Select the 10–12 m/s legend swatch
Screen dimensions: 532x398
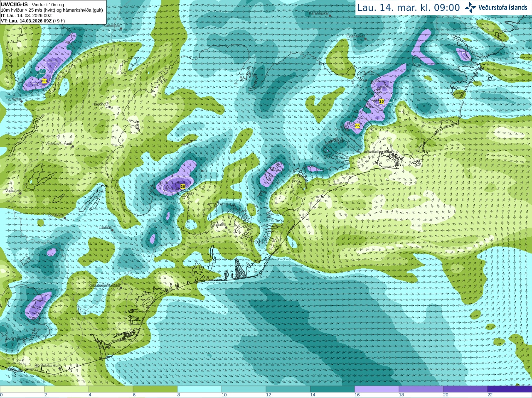(x=244, y=389)
